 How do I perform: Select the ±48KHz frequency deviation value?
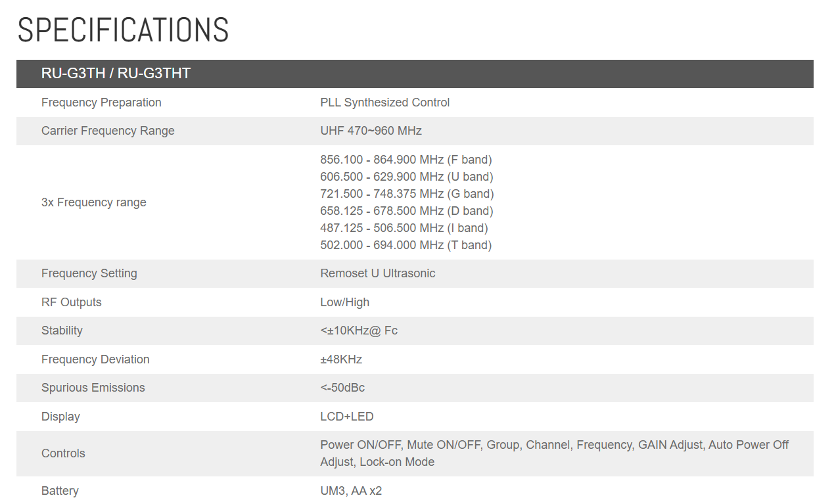pos(341,359)
